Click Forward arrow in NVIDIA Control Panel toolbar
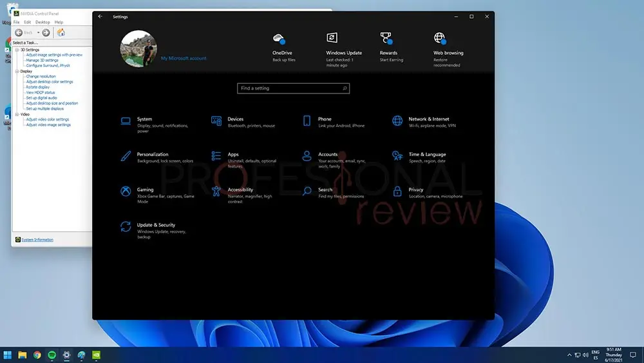644x363 pixels. (x=46, y=32)
